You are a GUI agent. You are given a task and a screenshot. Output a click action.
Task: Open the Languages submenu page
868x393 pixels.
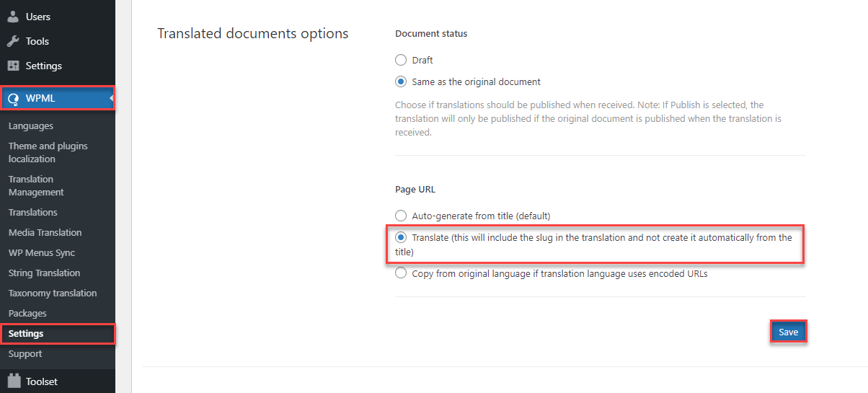pyautogui.click(x=31, y=126)
